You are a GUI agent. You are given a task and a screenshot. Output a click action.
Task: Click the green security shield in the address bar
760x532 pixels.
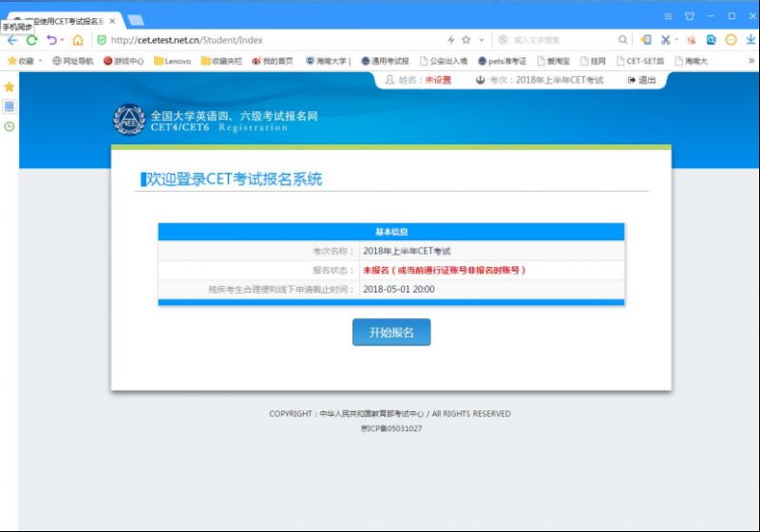(102, 40)
